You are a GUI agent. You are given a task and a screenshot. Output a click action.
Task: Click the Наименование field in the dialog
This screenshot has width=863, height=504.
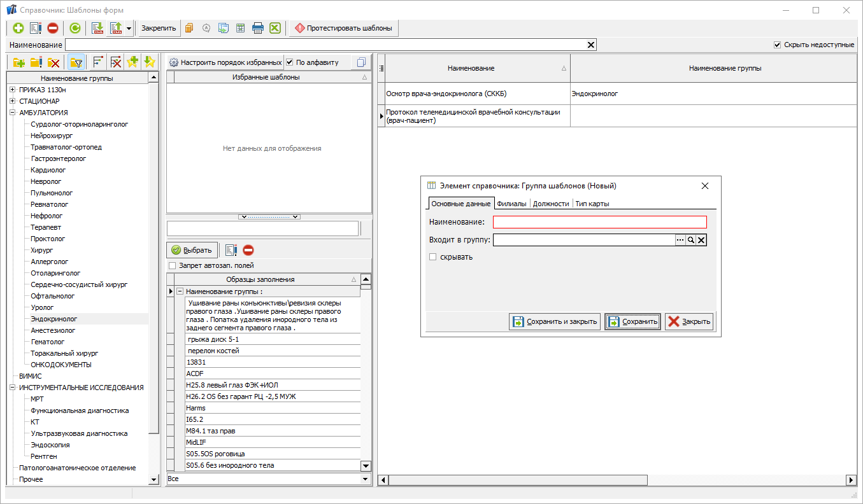pos(599,222)
